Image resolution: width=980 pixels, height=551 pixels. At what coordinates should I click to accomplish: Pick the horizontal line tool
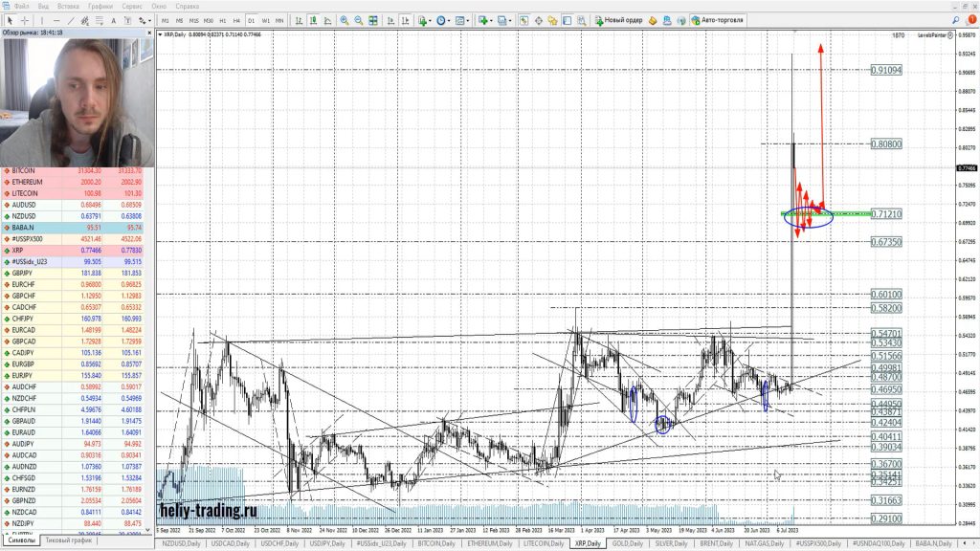[x=57, y=20]
